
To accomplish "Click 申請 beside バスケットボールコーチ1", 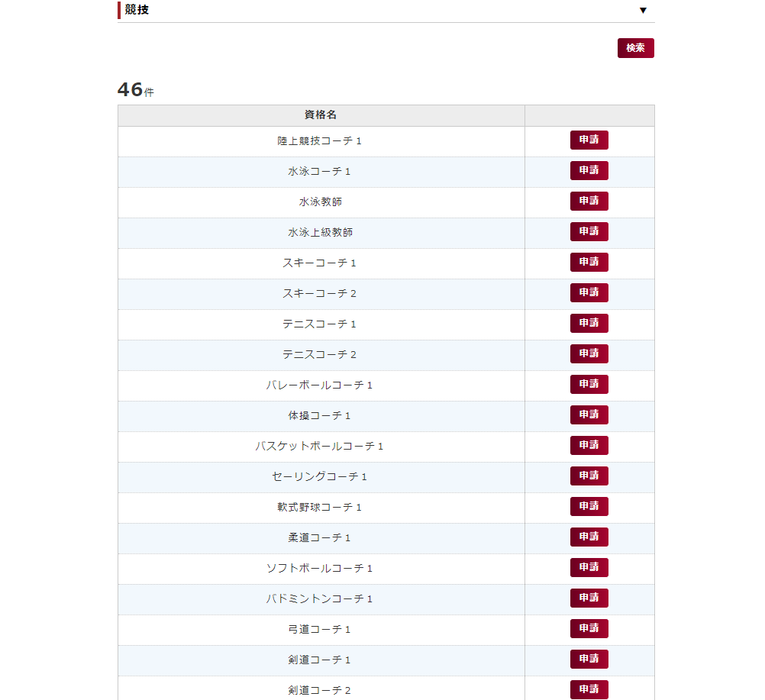I will click(589, 446).
